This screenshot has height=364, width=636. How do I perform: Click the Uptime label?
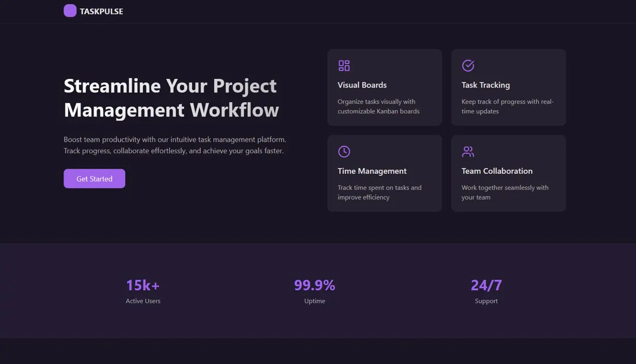pyautogui.click(x=315, y=301)
